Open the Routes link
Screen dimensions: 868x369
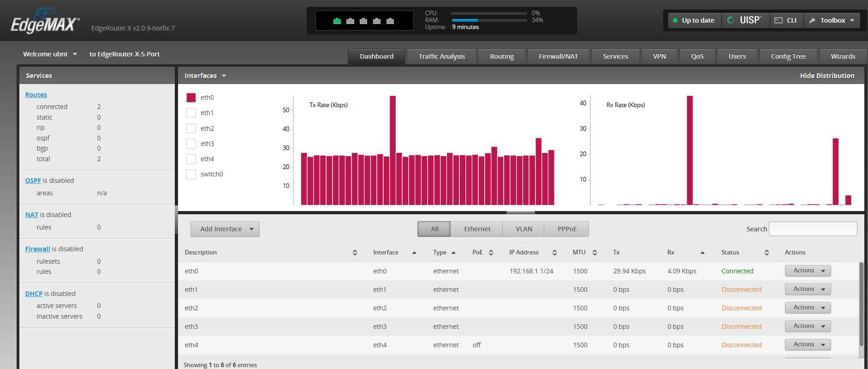pos(36,95)
